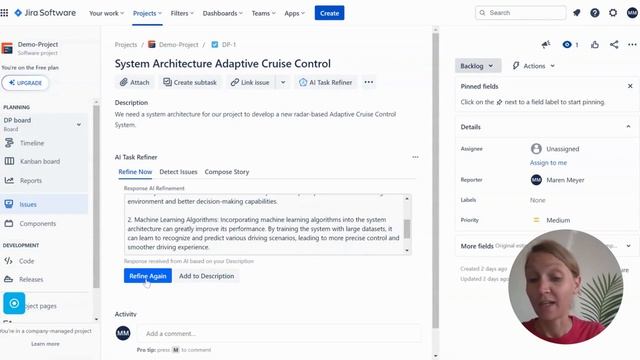Click the Create subtask button
Viewport: 640px width, 360px height.
(190, 82)
